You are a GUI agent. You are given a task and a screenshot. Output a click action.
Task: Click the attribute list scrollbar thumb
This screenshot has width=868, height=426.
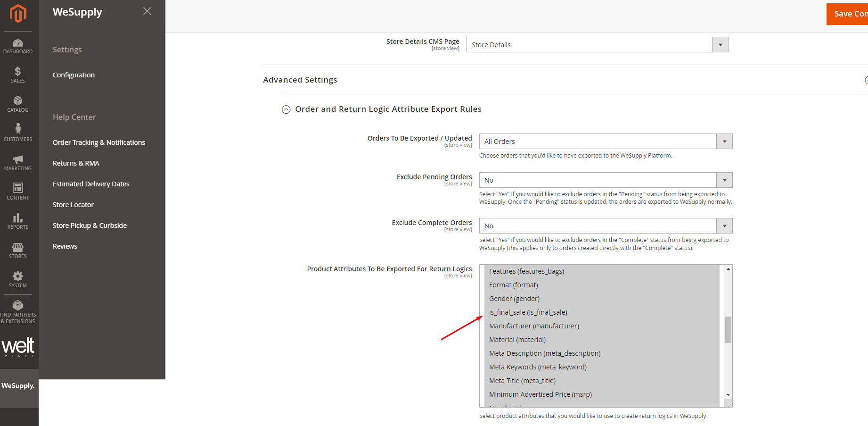728,330
